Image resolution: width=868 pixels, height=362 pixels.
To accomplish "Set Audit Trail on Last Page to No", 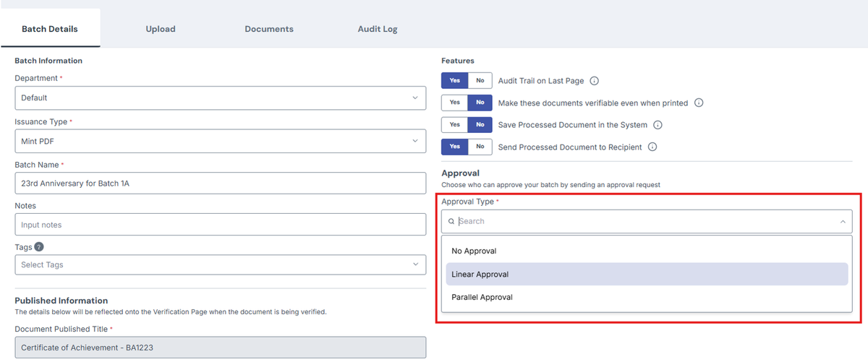I will 480,80.
